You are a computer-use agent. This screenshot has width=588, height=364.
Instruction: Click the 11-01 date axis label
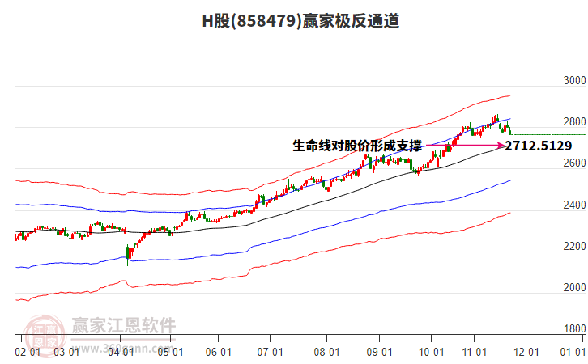click(x=474, y=353)
